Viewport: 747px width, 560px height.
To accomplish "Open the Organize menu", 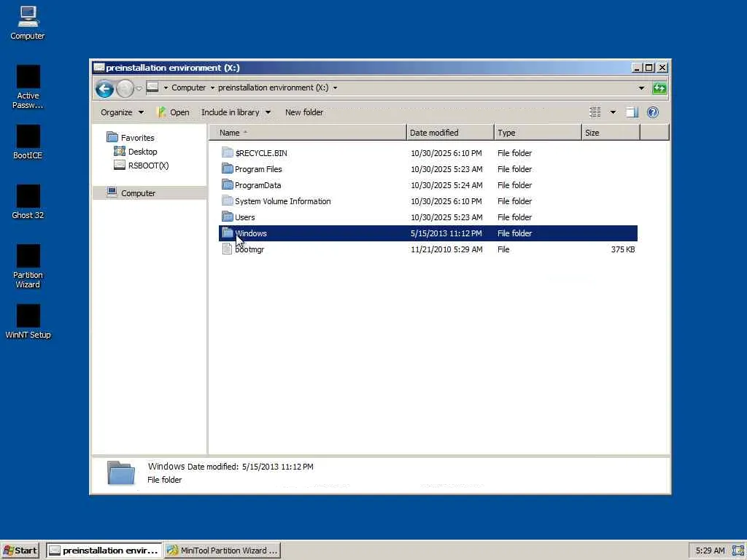I will tap(122, 112).
